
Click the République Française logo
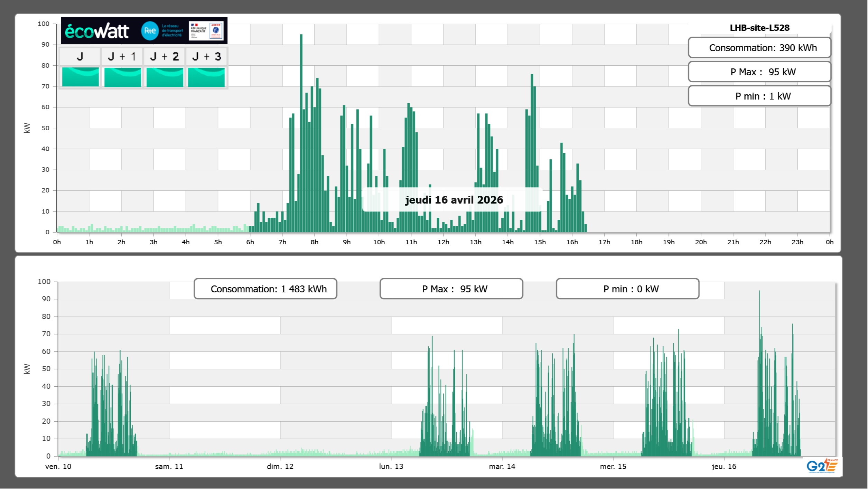pyautogui.click(x=198, y=31)
